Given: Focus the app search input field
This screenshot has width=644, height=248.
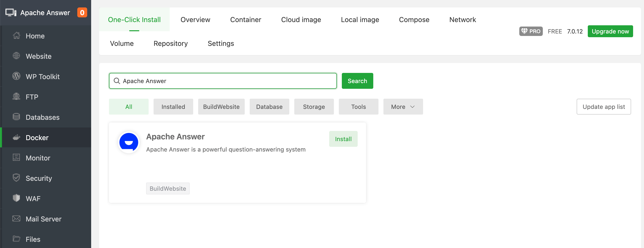Looking at the screenshot, I should point(225,81).
